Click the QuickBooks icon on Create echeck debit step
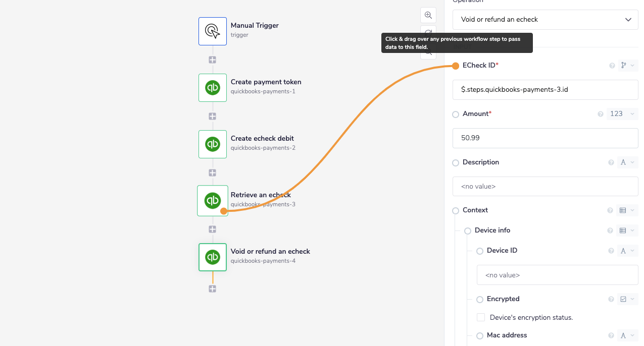 click(213, 144)
